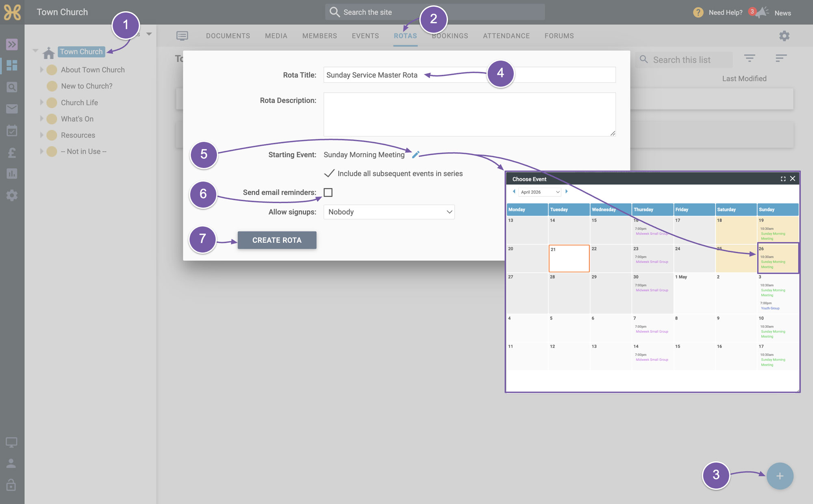Screen dimensions: 813x504
Task: Click the sort list icon
Action: [781, 58]
